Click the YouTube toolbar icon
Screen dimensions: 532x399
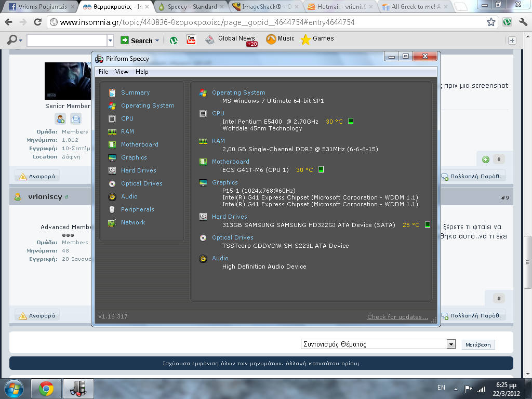tap(191, 39)
